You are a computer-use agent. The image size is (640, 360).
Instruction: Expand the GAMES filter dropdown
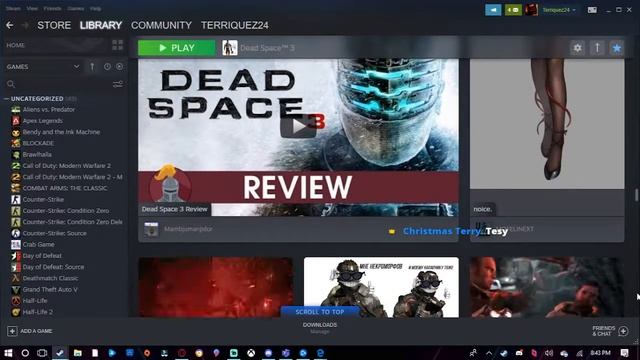[76, 67]
